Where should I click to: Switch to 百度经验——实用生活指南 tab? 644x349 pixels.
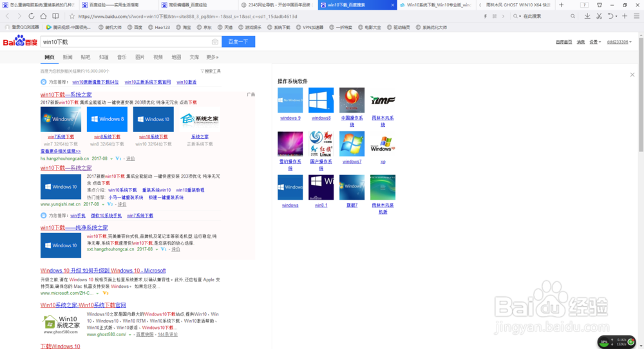tap(118, 5)
